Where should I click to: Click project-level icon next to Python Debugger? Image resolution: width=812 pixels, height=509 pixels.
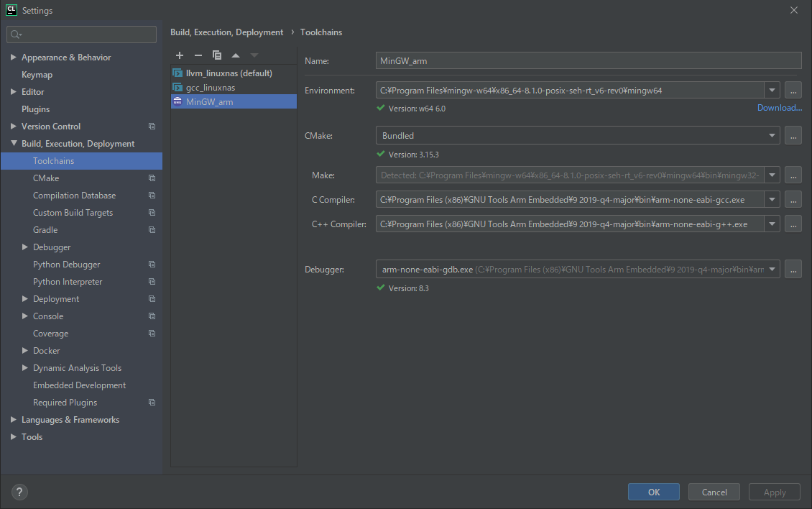(x=152, y=265)
